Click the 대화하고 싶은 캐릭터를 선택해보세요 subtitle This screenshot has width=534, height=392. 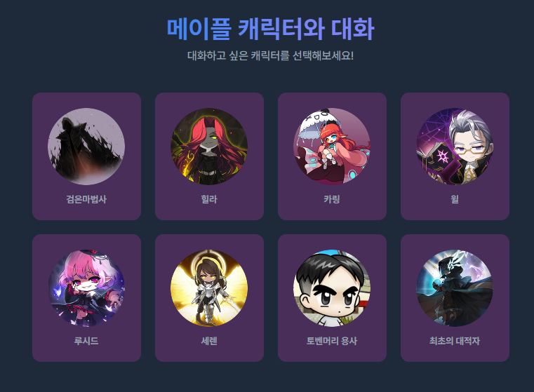[x=270, y=55]
